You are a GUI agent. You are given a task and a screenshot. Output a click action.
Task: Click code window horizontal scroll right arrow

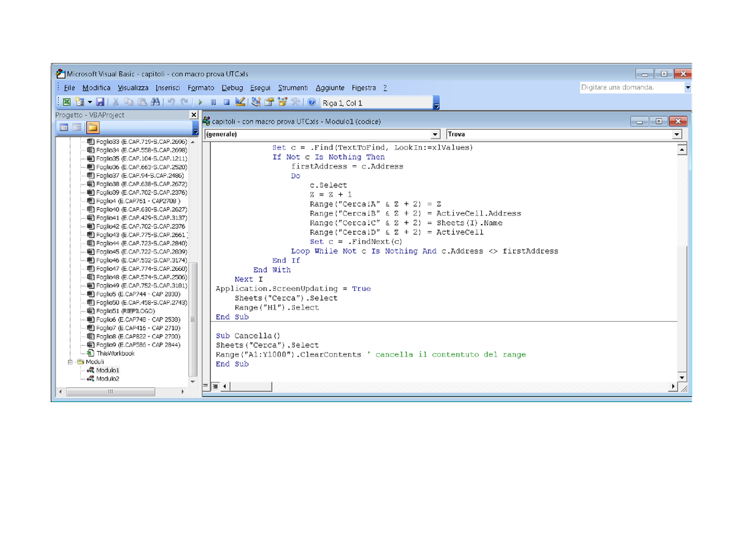(x=673, y=387)
